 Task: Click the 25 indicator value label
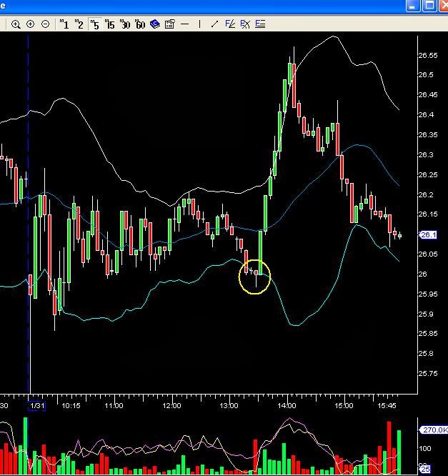426,469
